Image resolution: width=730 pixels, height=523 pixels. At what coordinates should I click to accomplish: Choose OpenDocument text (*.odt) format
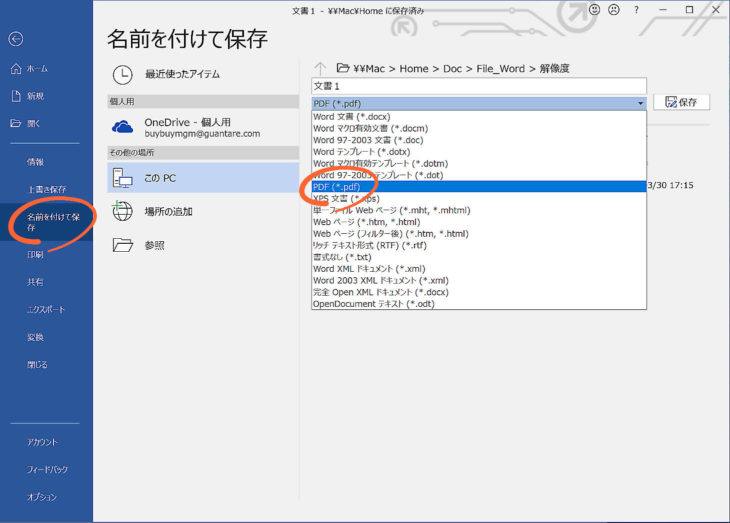click(373, 303)
